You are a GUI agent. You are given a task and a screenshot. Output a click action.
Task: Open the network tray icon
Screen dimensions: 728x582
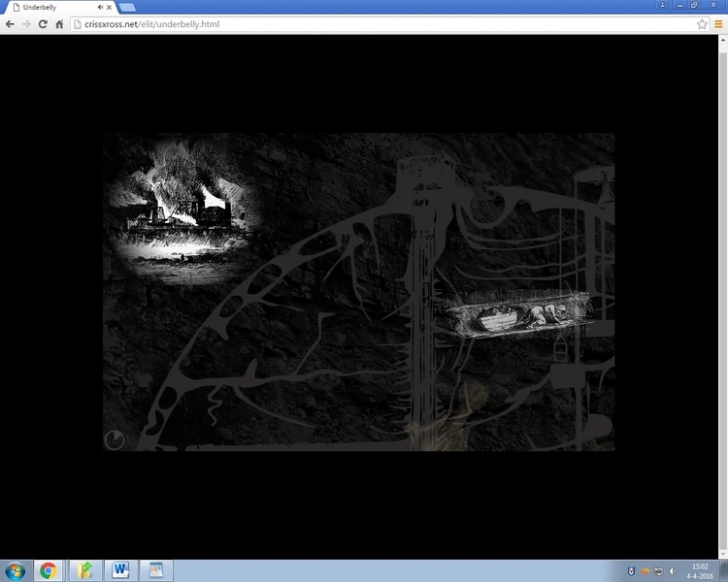point(658,571)
